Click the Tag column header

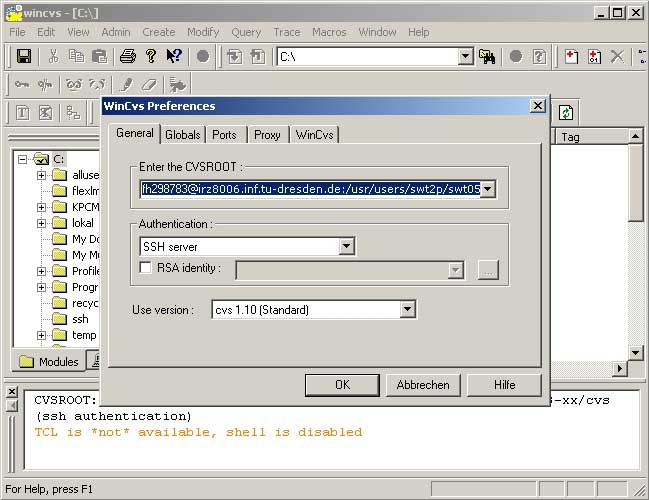pos(593,137)
